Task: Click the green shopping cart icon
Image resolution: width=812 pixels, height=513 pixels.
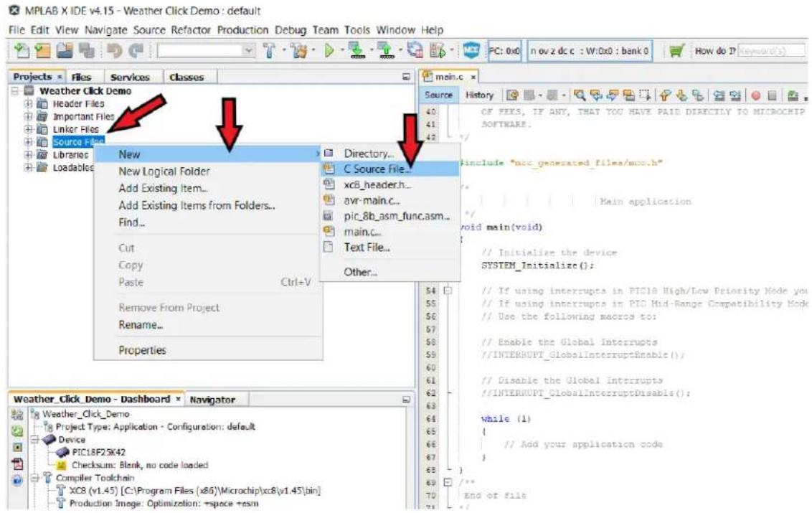Action: pos(676,51)
